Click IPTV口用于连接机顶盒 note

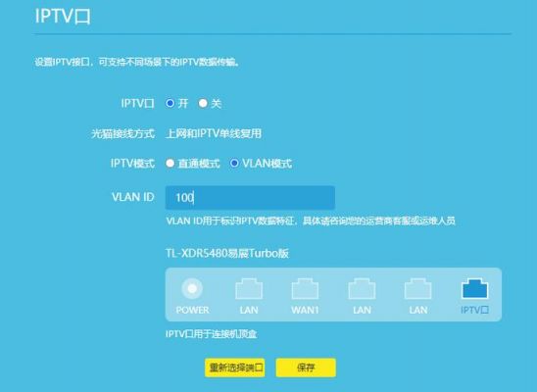click(212, 334)
